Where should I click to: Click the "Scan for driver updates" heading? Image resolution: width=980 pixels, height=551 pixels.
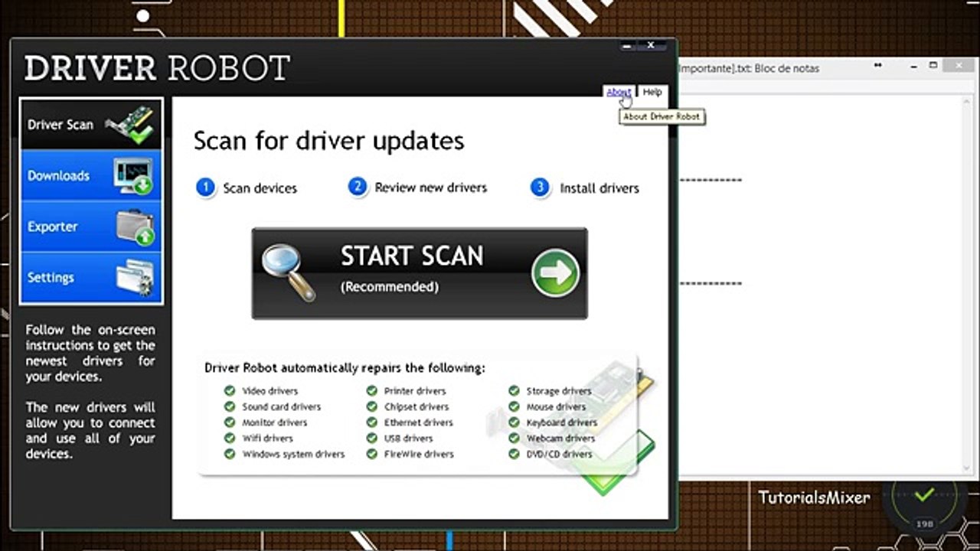tap(328, 141)
